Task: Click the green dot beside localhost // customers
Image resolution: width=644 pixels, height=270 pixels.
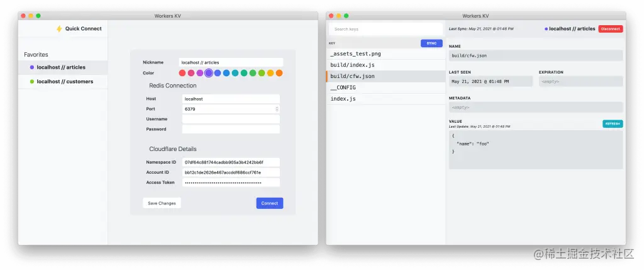Action: pyautogui.click(x=32, y=82)
